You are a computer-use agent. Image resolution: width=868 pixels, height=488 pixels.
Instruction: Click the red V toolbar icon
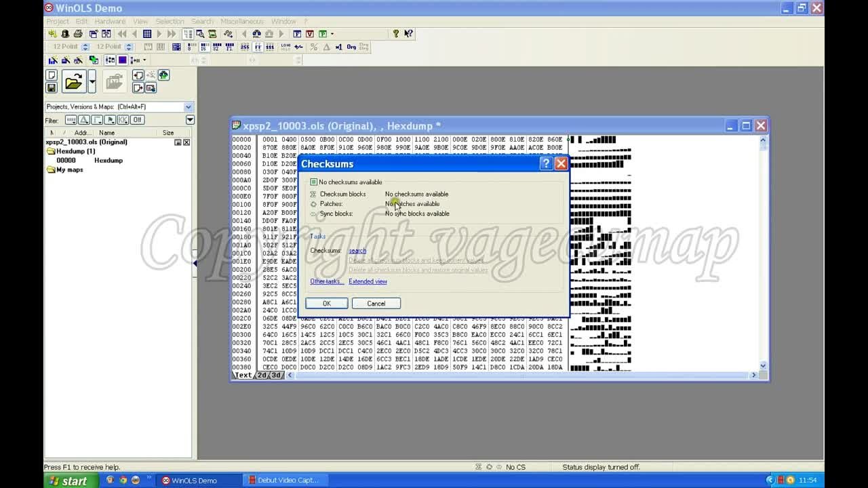pyautogui.click(x=310, y=34)
